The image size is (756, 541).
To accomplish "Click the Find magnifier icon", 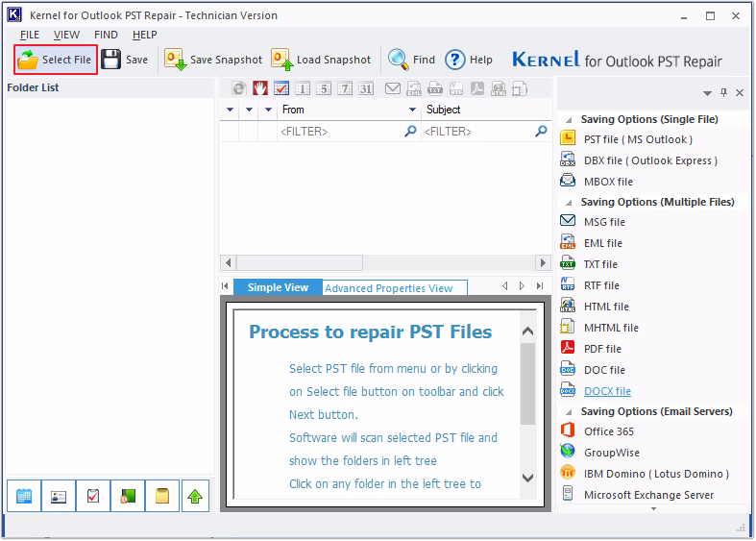I will (398, 60).
